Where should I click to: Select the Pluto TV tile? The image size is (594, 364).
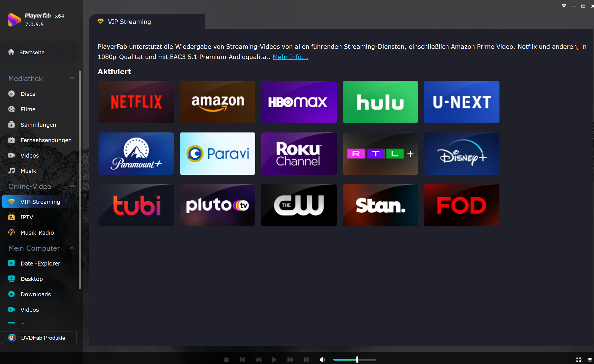pyautogui.click(x=218, y=205)
